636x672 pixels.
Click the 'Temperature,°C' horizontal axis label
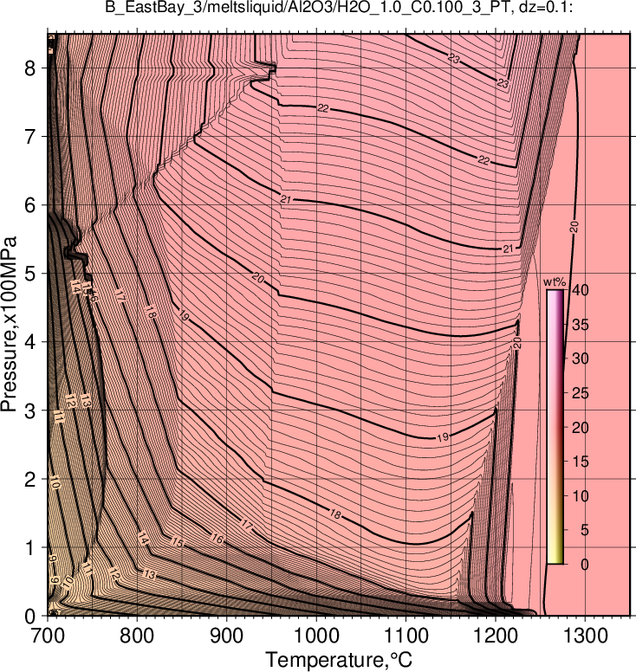[x=339, y=659]
